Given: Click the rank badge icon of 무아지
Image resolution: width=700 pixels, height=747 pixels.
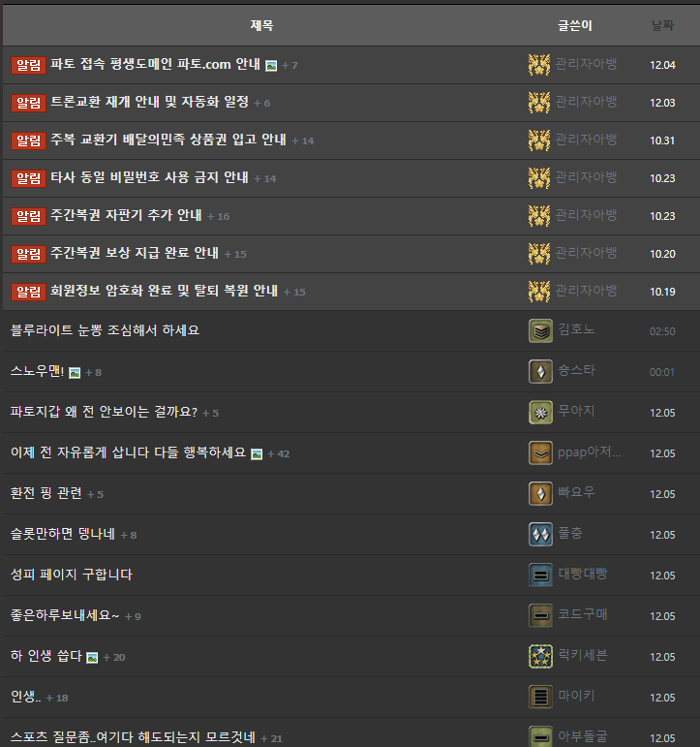Looking at the screenshot, I should tap(540, 413).
